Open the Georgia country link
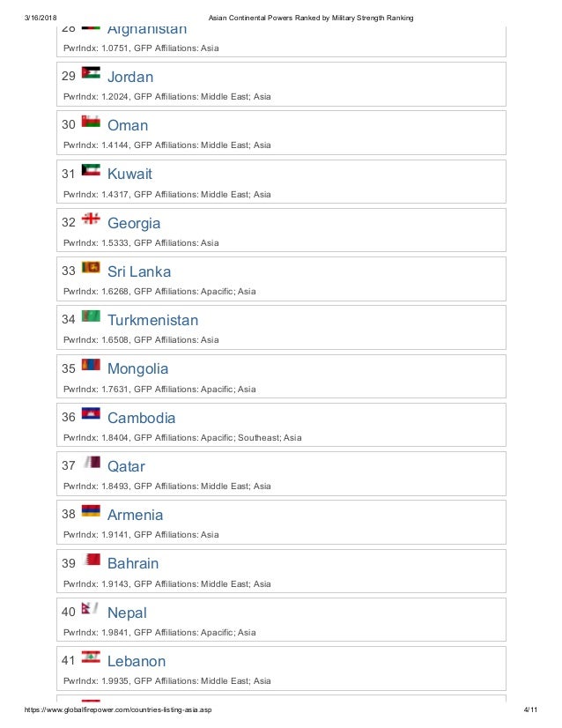 coord(134,223)
